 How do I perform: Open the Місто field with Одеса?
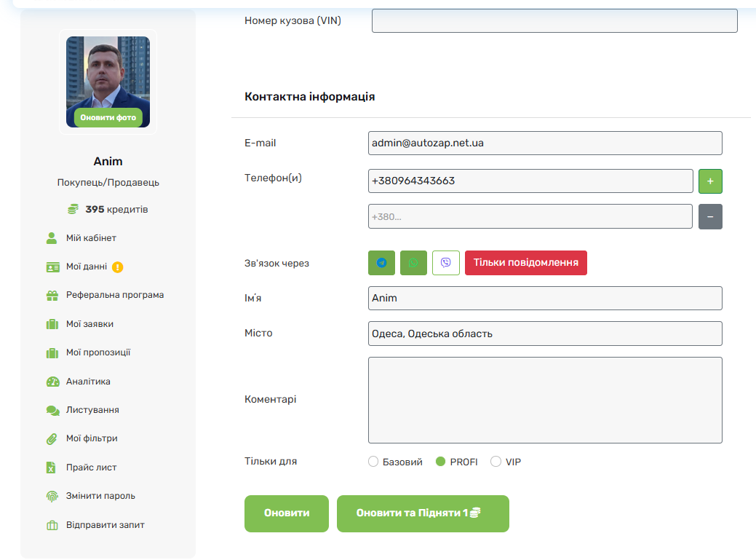[x=544, y=334]
